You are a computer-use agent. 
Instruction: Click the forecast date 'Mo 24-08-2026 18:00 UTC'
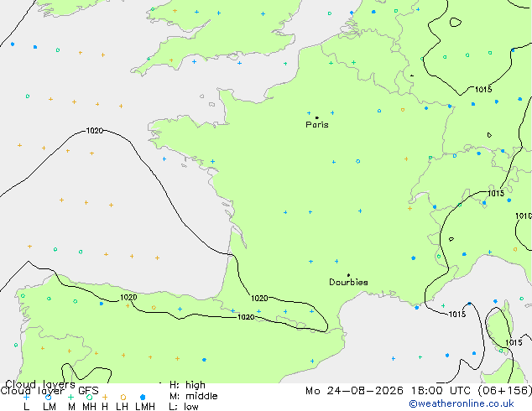pos(390,391)
